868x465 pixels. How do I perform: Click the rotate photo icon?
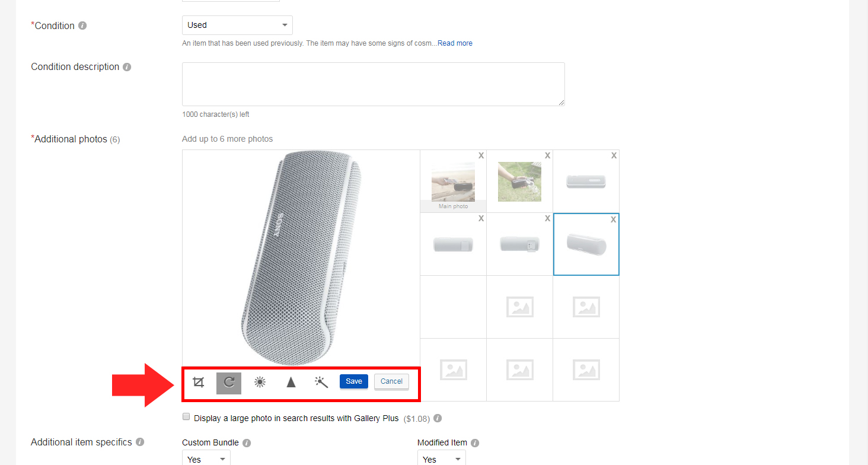pyautogui.click(x=229, y=383)
